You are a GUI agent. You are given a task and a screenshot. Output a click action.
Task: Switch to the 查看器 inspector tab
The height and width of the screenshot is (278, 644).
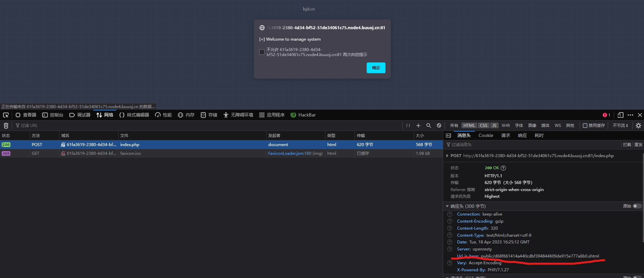26,115
